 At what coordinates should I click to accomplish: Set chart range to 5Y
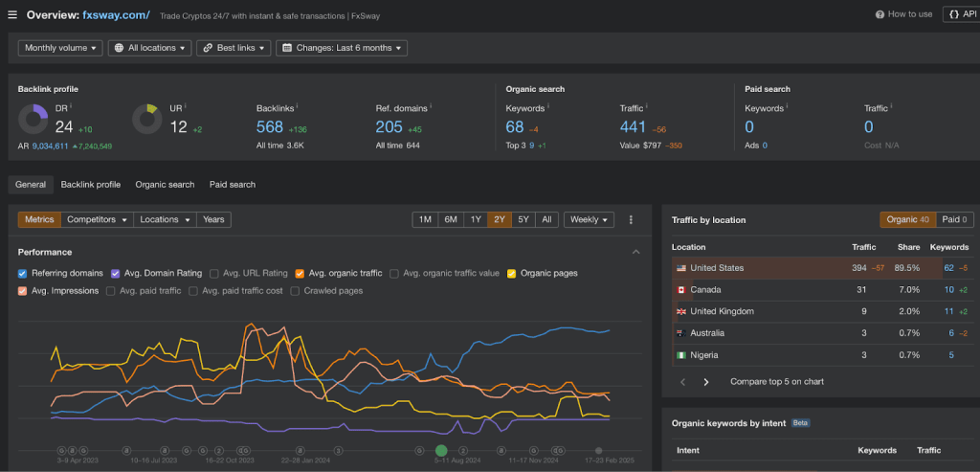pyautogui.click(x=523, y=219)
